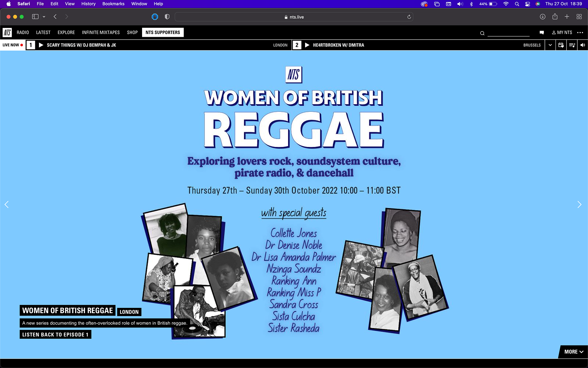Click the Women of British Reggae poster
This screenshot has height=368, width=588.
[294, 205]
